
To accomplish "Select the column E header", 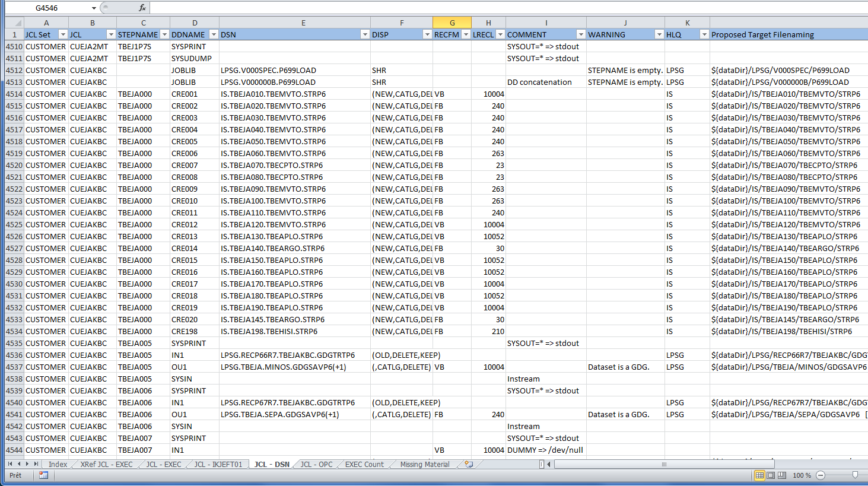I will [x=303, y=23].
